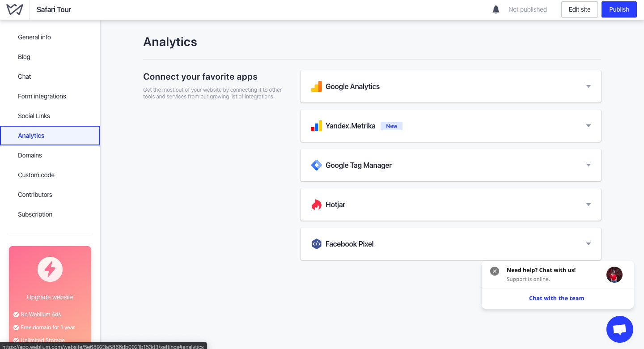Expand the Facebook Pixel panel arrow

tap(589, 244)
